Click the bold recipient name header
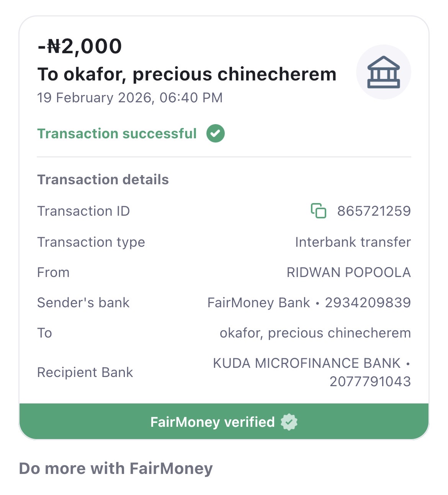 coord(187,74)
